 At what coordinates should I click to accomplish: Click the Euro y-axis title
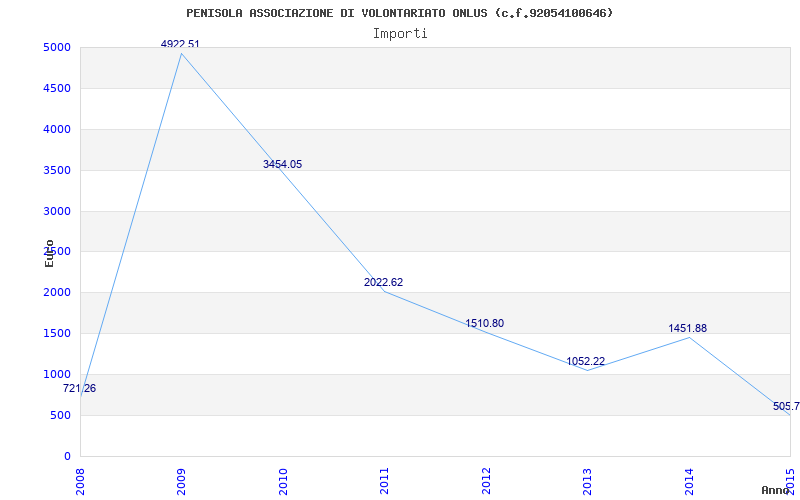tap(49, 253)
